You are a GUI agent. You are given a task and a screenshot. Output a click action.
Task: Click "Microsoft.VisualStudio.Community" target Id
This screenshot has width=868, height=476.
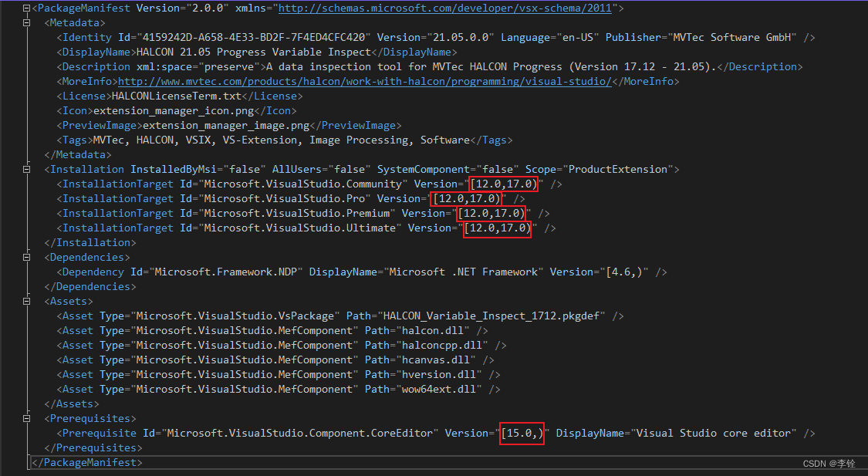[302, 184]
